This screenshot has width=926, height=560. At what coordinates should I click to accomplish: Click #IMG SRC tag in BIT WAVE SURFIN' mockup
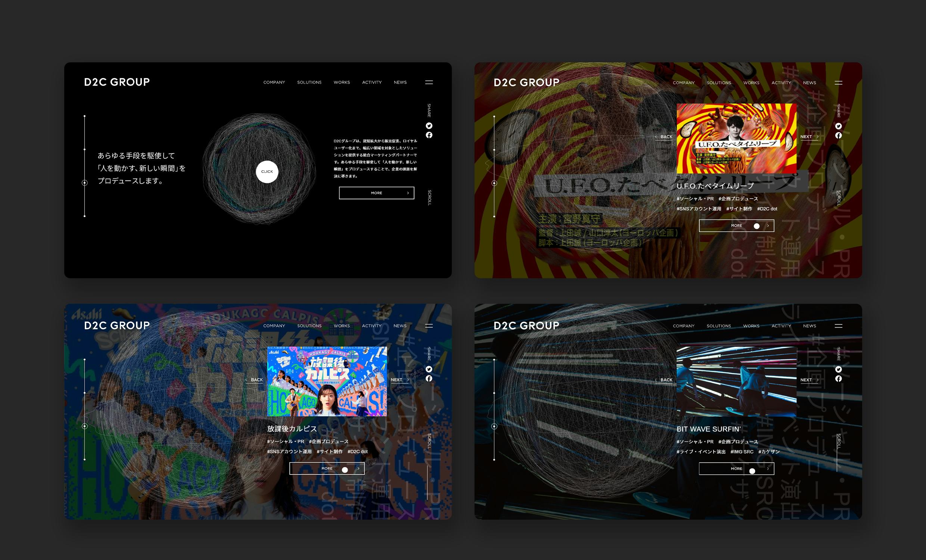click(742, 452)
